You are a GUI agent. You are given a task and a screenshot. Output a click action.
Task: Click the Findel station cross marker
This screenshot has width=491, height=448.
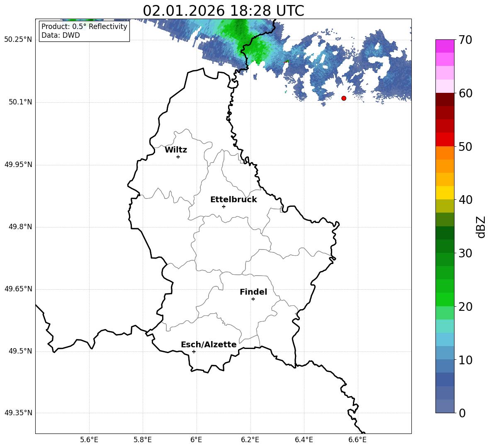[x=253, y=299]
